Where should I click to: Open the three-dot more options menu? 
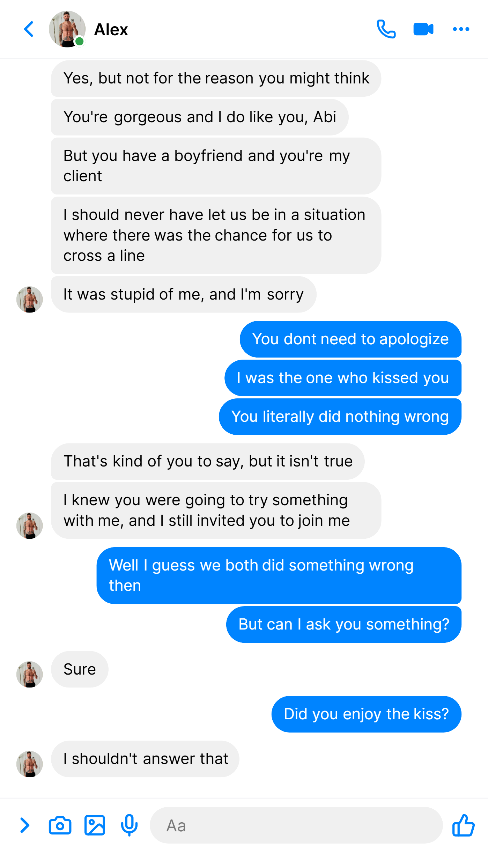[461, 29]
